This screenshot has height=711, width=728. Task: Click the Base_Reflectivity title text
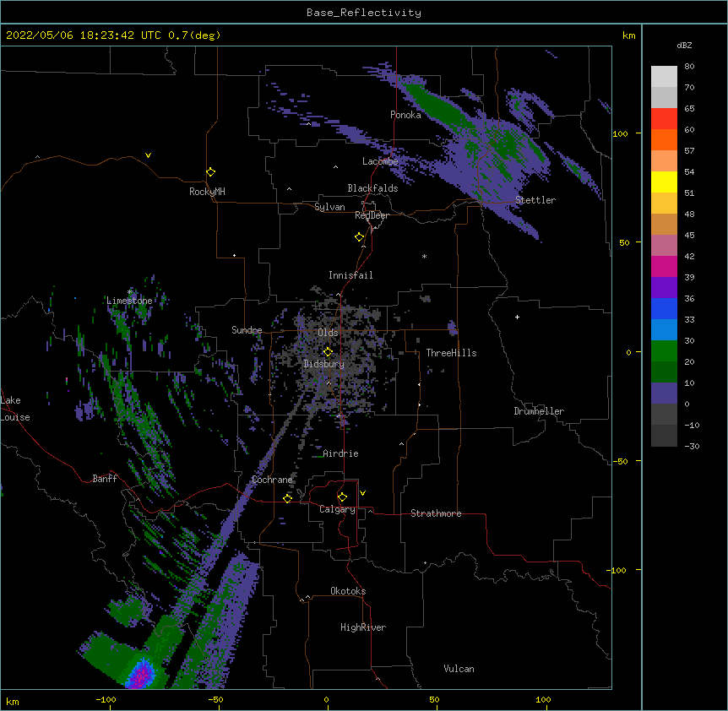(x=363, y=13)
